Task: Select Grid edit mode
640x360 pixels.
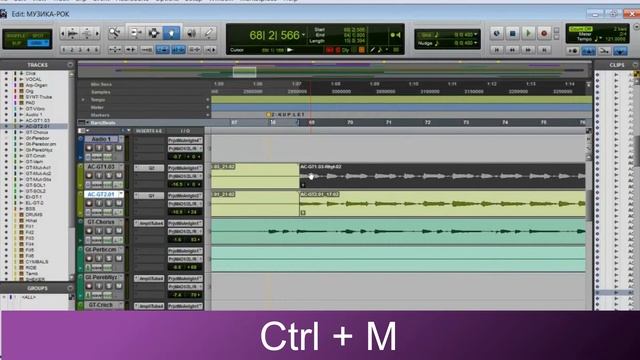Action: tap(38, 43)
